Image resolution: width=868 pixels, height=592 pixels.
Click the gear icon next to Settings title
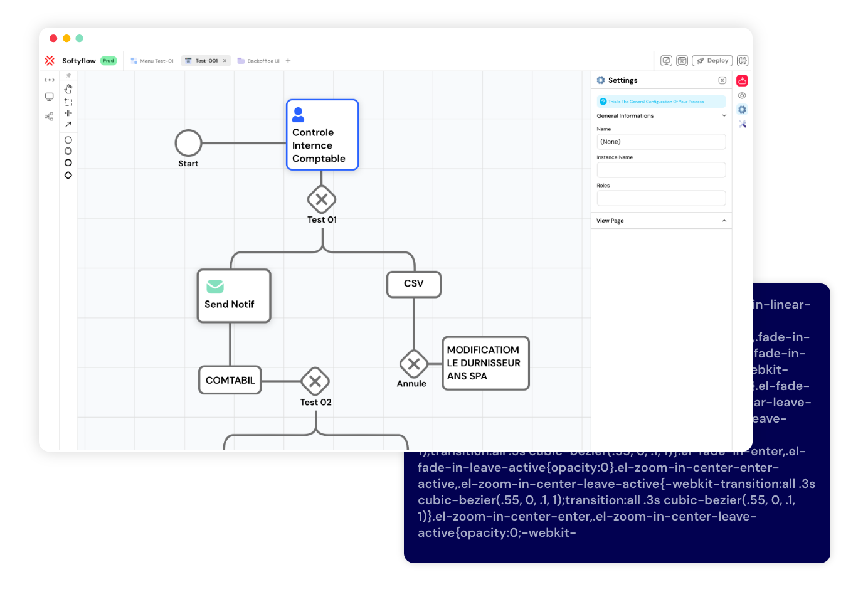click(601, 80)
